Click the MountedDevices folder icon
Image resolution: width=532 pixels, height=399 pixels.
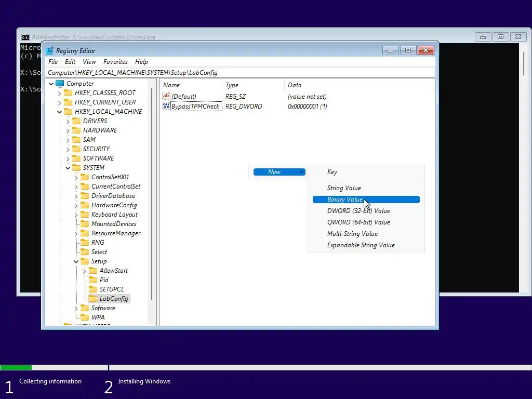[85, 224]
